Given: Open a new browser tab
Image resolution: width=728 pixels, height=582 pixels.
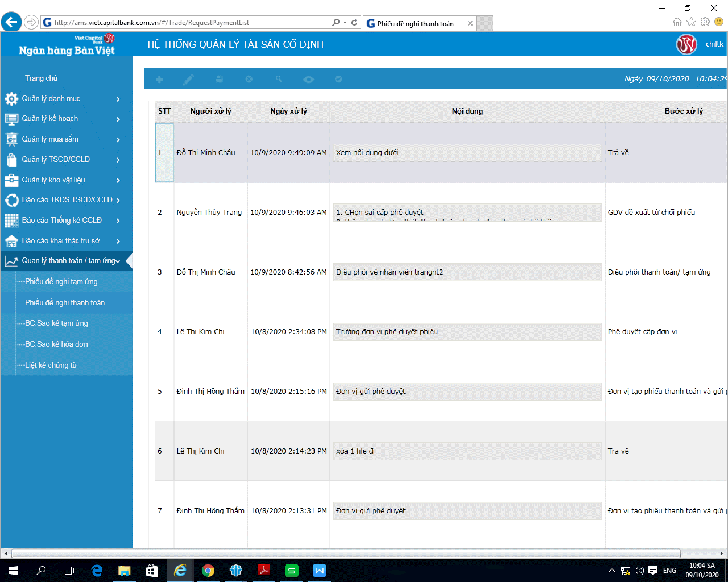Looking at the screenshot, I should click(484, 23).
